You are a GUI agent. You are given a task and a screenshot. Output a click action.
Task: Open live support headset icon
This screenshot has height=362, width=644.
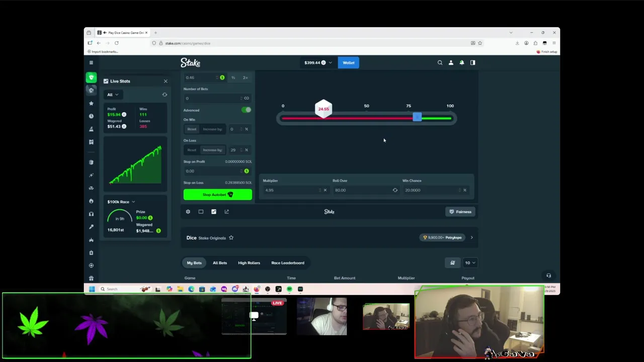coord(548,276)
